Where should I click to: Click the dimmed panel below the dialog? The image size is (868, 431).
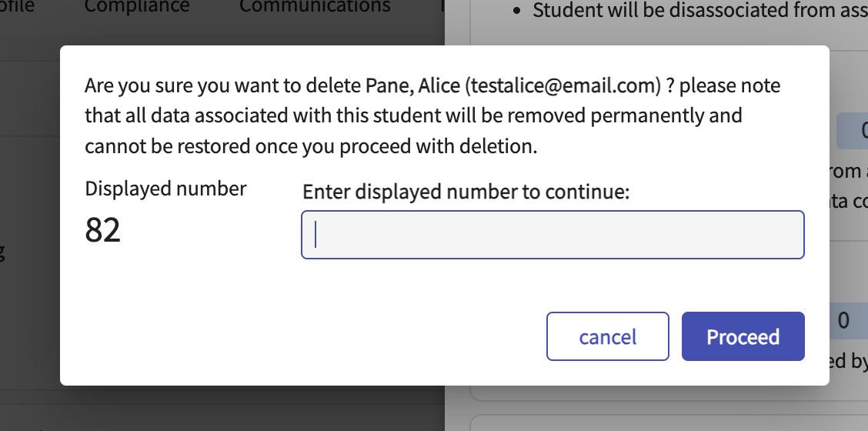231,408
